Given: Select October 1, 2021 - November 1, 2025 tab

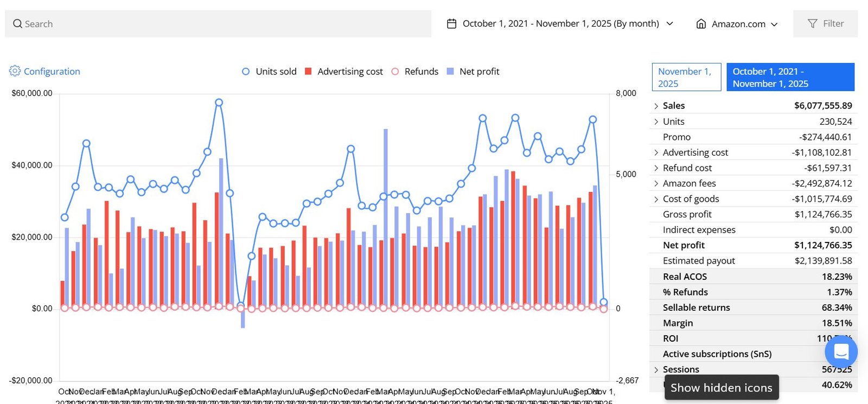Looking at the screenshot, I should tap(790, 77).
